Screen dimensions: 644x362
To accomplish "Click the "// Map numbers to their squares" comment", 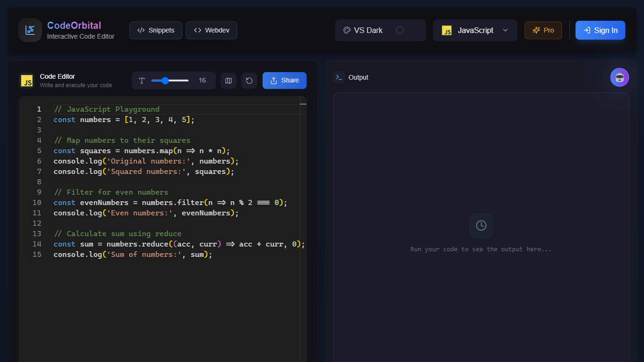I will (x=122, y=140).
